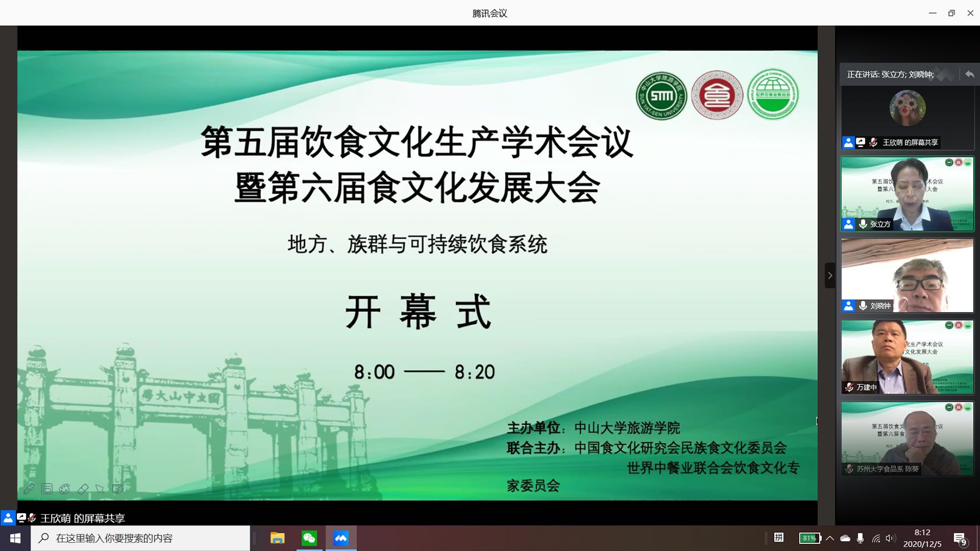This screenshot has height=551, width=980.
Task: Open the color palette annotation tool
Action: pyautogui.click(x=65, y=489)
